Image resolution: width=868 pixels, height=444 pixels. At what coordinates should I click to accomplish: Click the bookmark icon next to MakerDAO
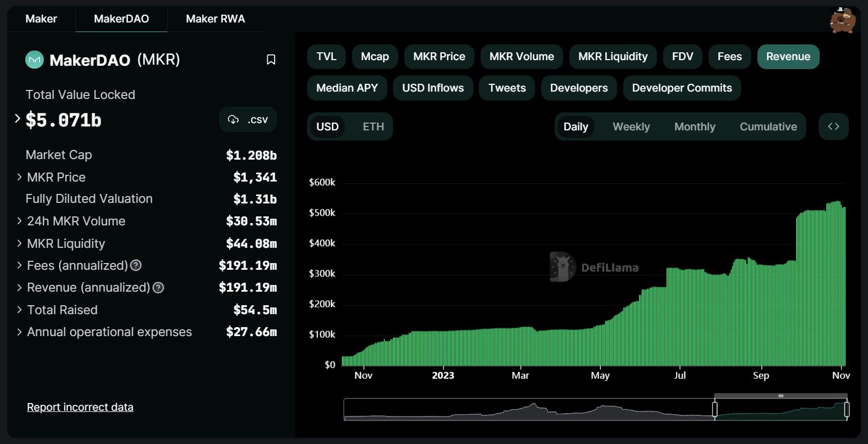click(271, 60)
